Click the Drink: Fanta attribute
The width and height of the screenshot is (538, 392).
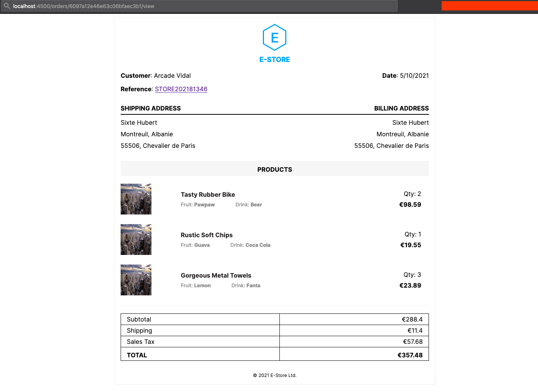coord(246,285)
